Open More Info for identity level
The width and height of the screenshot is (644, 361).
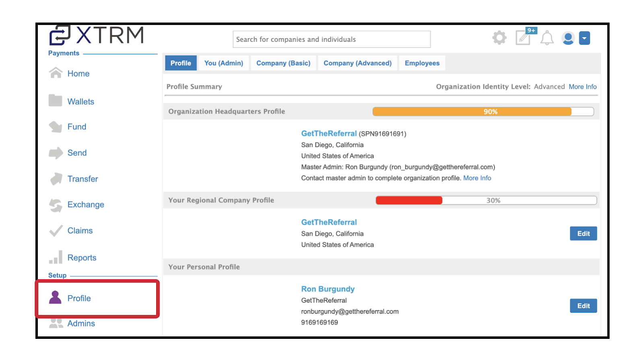(x=582, y=87)
